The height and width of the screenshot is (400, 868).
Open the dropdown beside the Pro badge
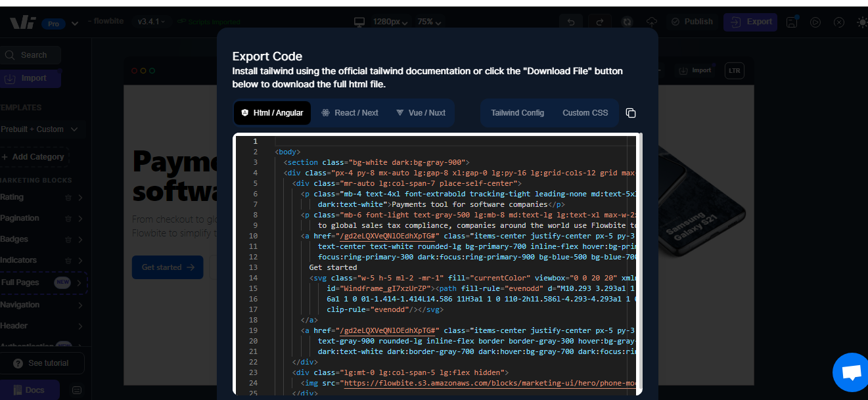tap(75, 24)
